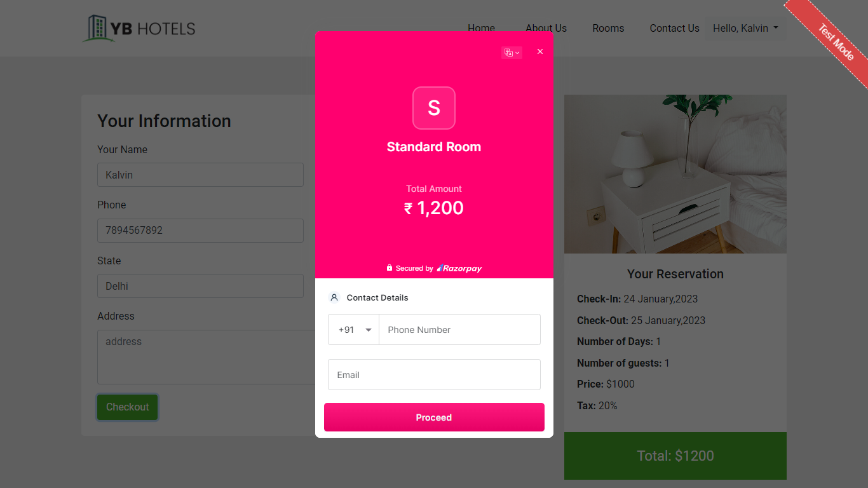Close the Razorpay payment popup
This screenshot has height=488, width=868.
tap(540, 51)
